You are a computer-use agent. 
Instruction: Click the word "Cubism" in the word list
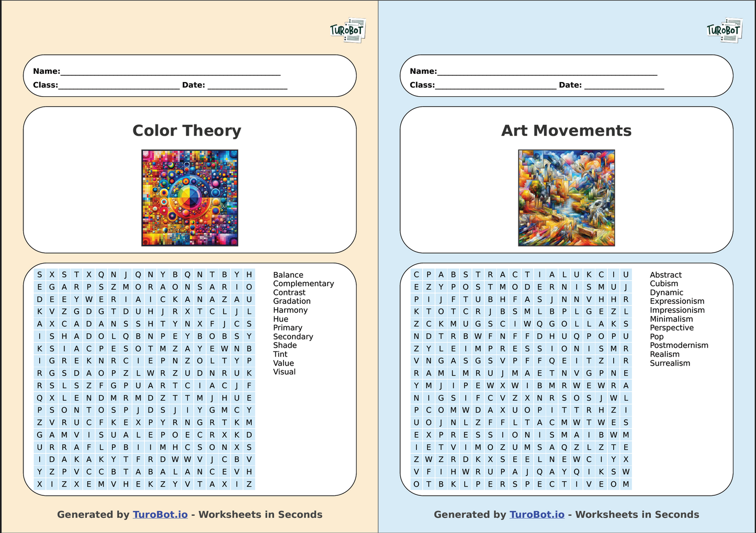pos(664,283)
